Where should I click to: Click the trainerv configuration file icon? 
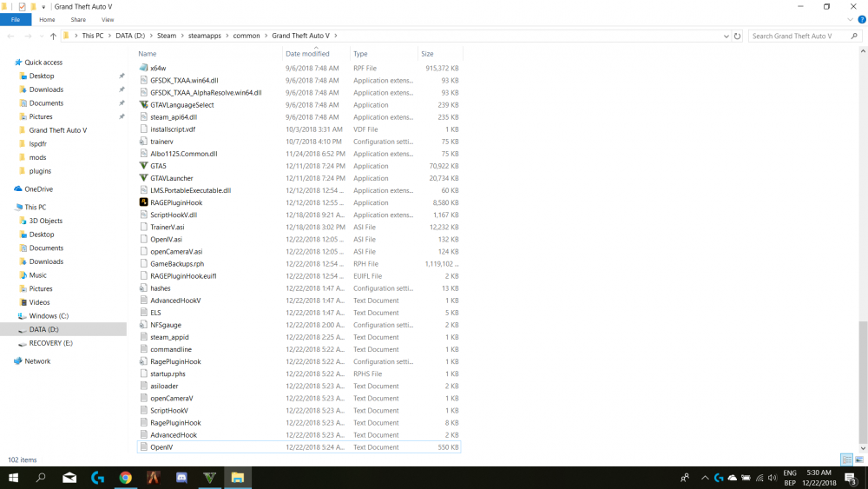143,142
